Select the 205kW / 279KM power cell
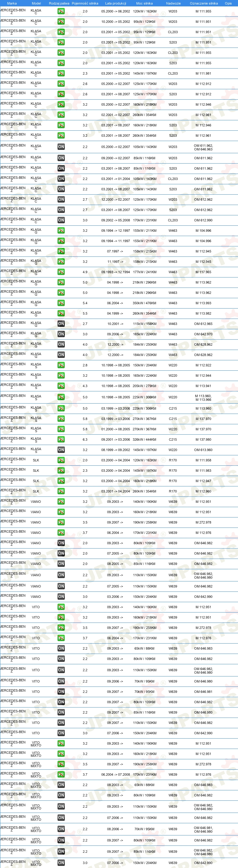 pos(145,386)
